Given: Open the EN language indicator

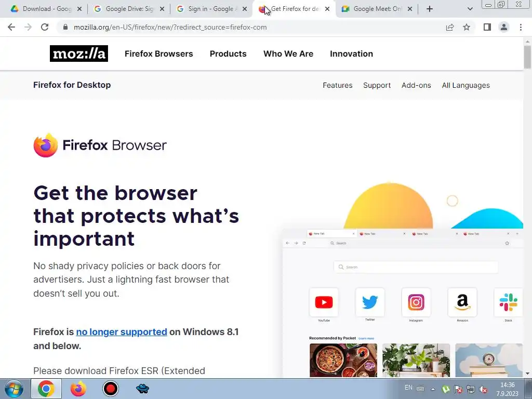Looking at the screenshot, I should click(x=408, y=388).
